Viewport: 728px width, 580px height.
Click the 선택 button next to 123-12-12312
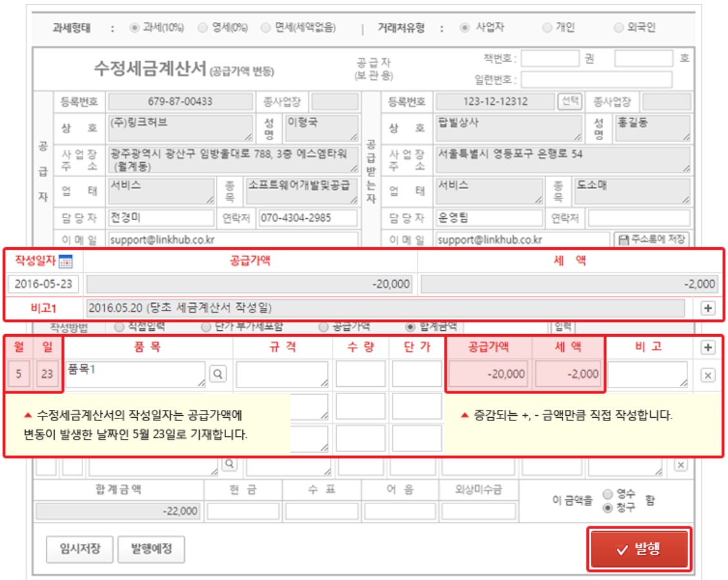click(570, 101)
